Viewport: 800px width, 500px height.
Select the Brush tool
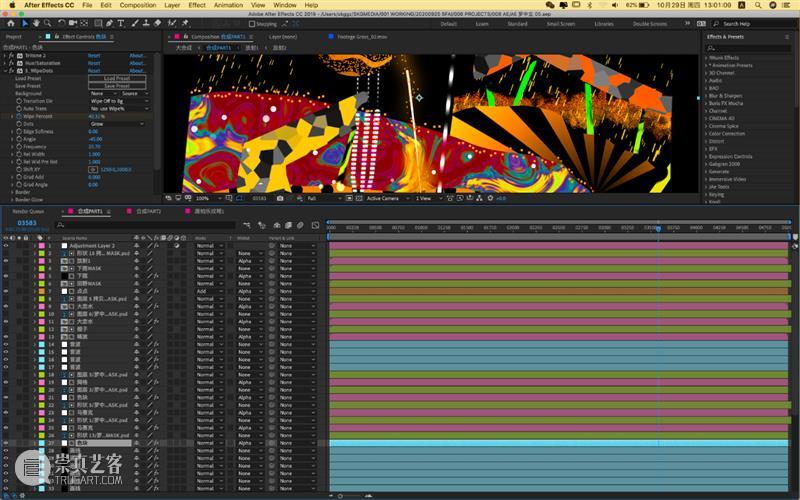(x=135, y=23)
